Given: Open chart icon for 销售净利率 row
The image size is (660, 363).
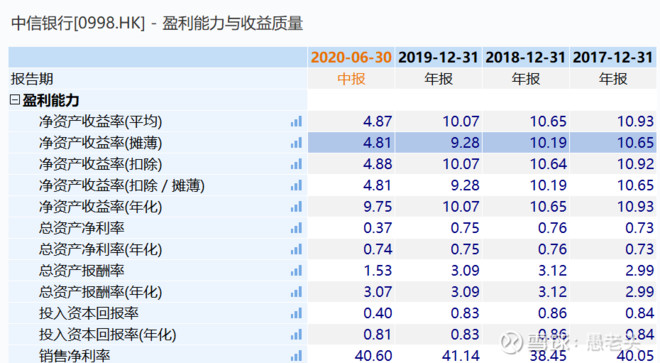Looking at the screenshot, I should (296, 356).
